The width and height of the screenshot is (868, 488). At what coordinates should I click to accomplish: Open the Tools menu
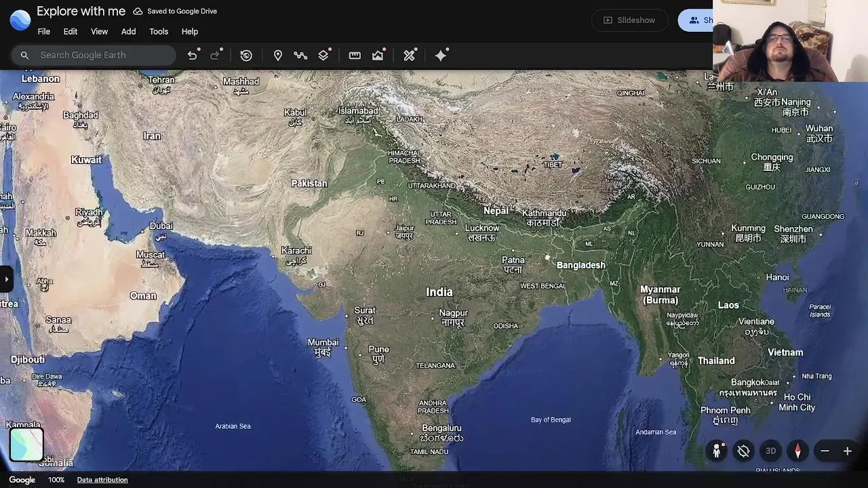[x=159, y=32]
